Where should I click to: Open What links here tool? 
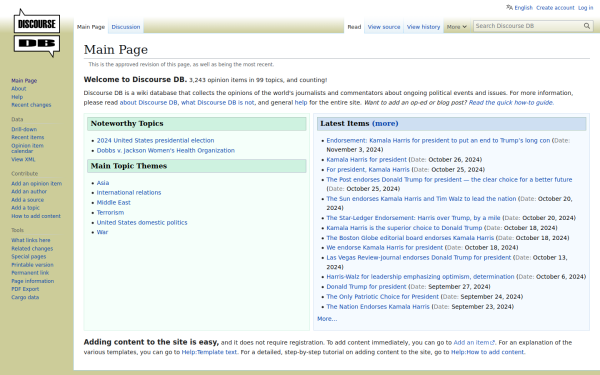click(31, 240)
